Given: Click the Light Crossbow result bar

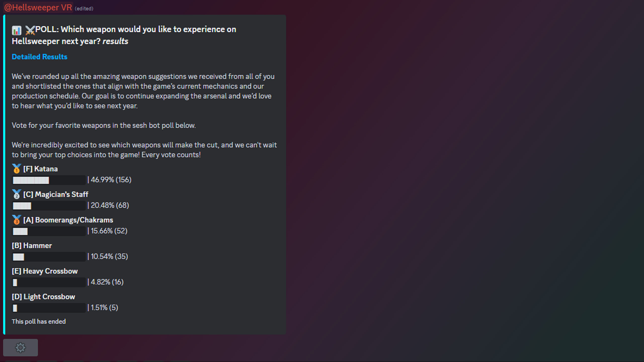Looking at the screenshot, I should (49, 308).
